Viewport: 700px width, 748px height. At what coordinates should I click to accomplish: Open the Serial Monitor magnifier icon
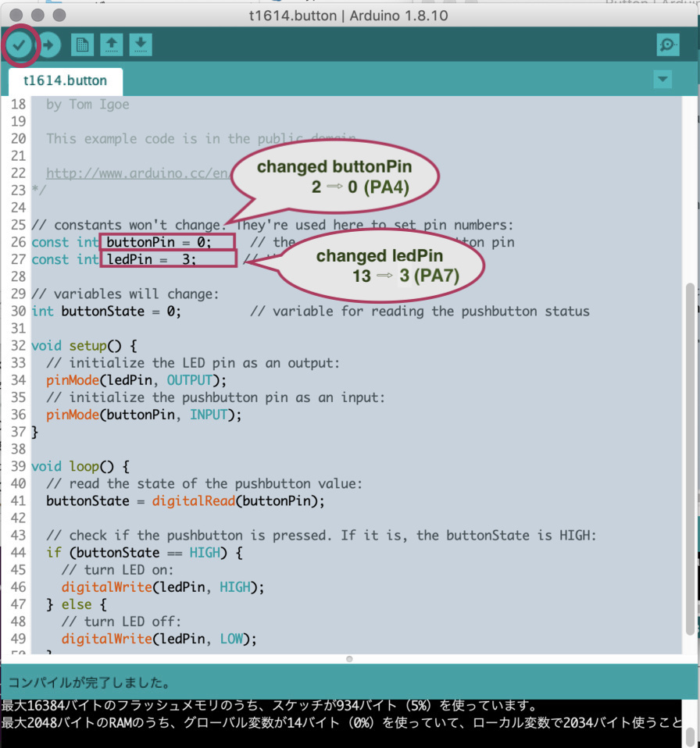coord(667,45)
